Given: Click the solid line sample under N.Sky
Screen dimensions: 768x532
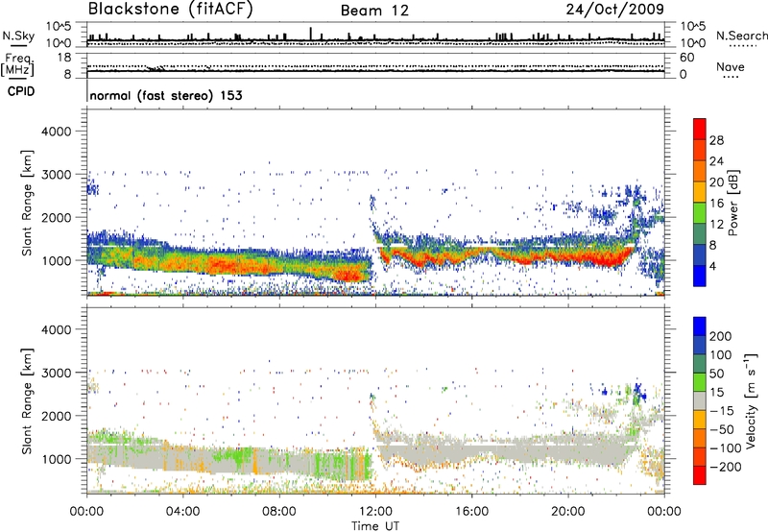Looking at the screenshot, I should pos(18,45).
